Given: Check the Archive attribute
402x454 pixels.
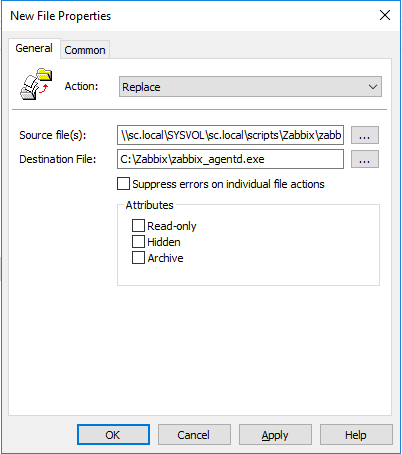Looking at the screenshot, I should pos(138,258).
